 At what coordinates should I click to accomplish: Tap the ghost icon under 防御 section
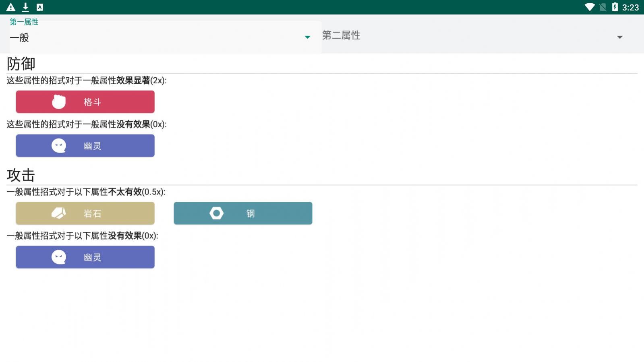[59, 146]
